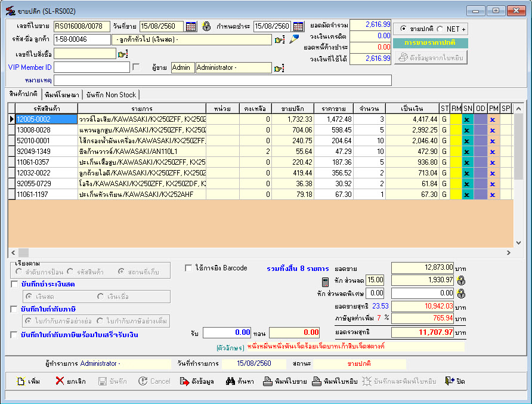Open salesperson lookup beside Administrator field
Screen dimensions: 532x404
coord(279,68)
